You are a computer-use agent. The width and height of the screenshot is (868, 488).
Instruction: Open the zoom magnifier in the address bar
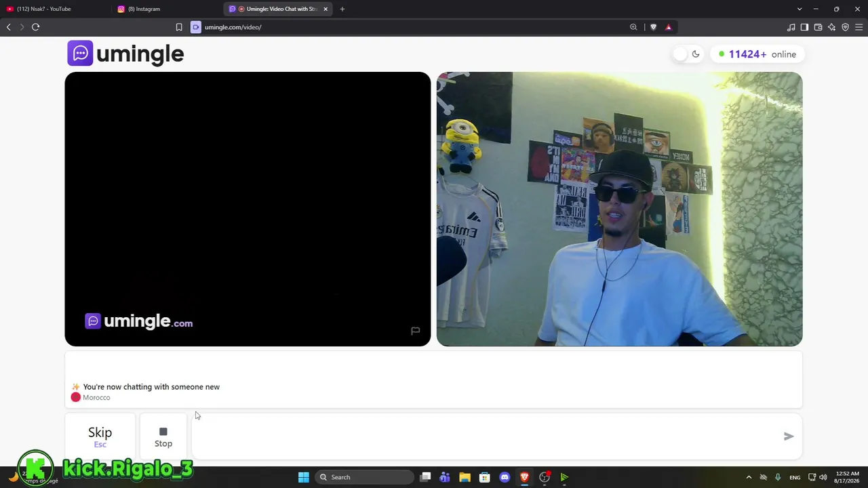(633, 27)
